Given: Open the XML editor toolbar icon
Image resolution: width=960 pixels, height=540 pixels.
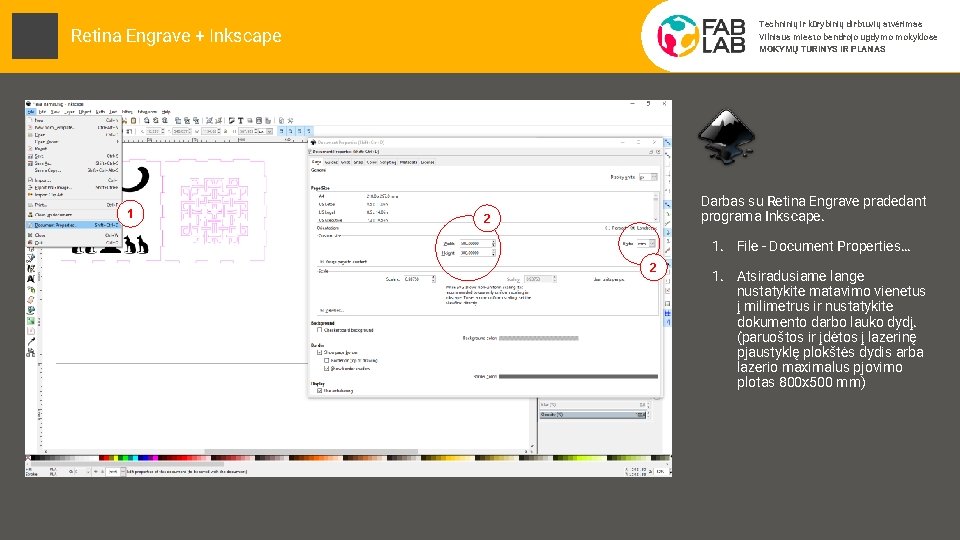Looking at the screenshot, I should [x=259, y=121].
